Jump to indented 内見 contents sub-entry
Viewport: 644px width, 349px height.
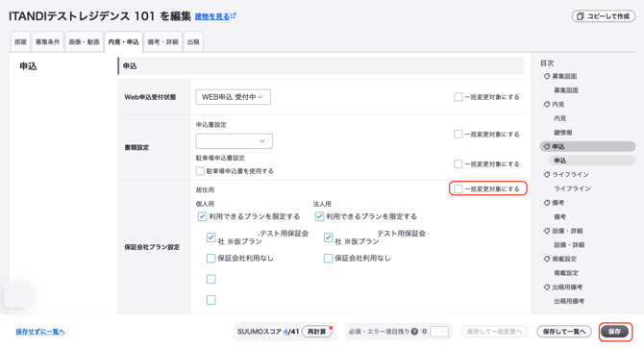(x=559, y=118)
